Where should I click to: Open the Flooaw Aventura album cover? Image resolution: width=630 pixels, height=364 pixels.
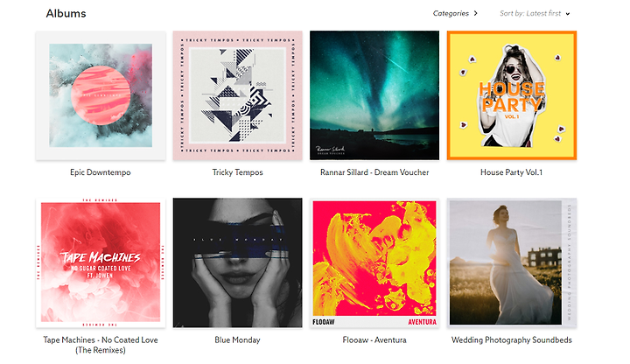pyautogui.click(x=374, y=262)
